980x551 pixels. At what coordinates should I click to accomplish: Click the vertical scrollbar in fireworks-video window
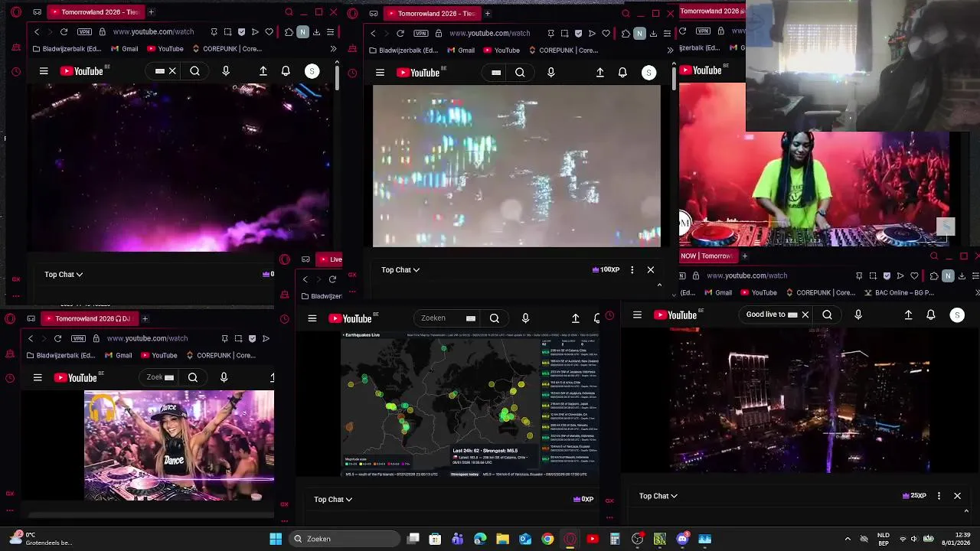click(x=337, y=77)
